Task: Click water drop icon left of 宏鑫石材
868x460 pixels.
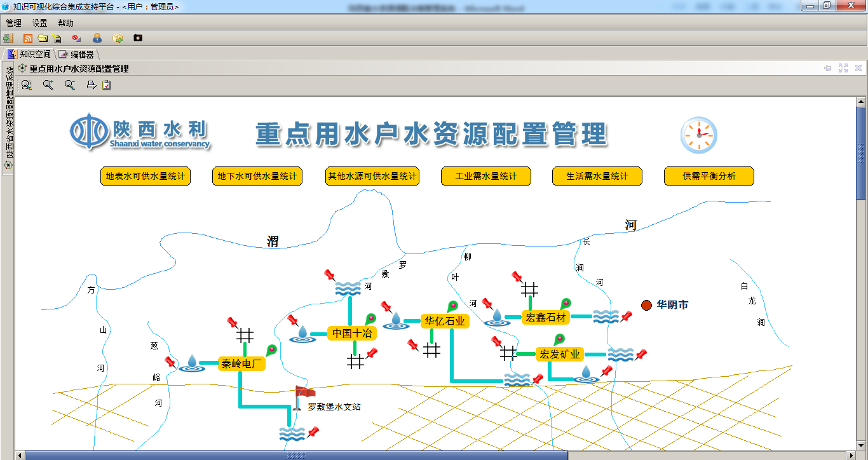Action: point(498,318)
